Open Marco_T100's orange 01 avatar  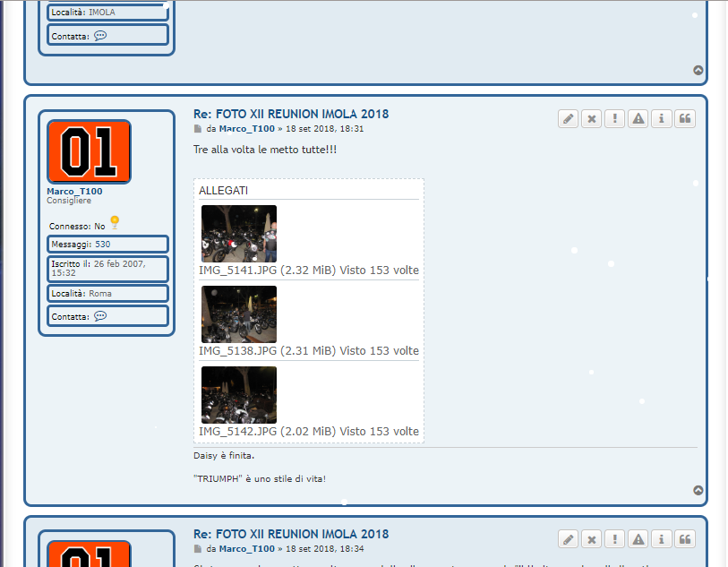(x=89, y=152)
